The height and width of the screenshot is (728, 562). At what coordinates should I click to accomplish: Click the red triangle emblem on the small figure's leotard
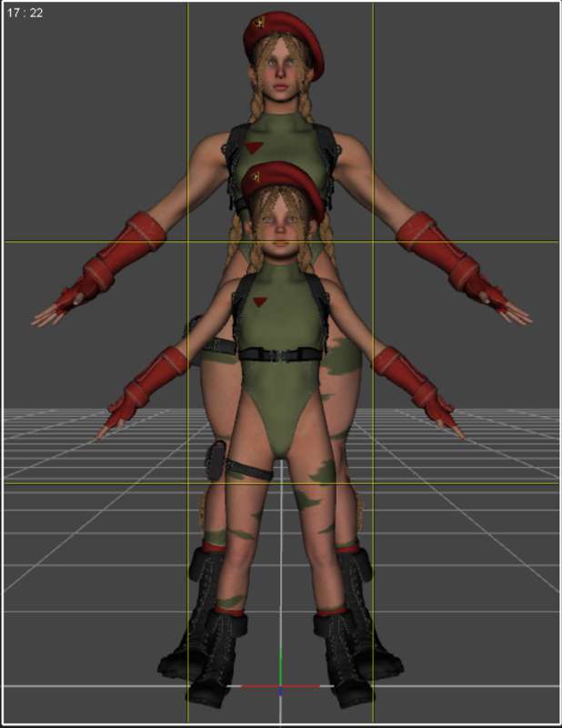tap(259, 302)
